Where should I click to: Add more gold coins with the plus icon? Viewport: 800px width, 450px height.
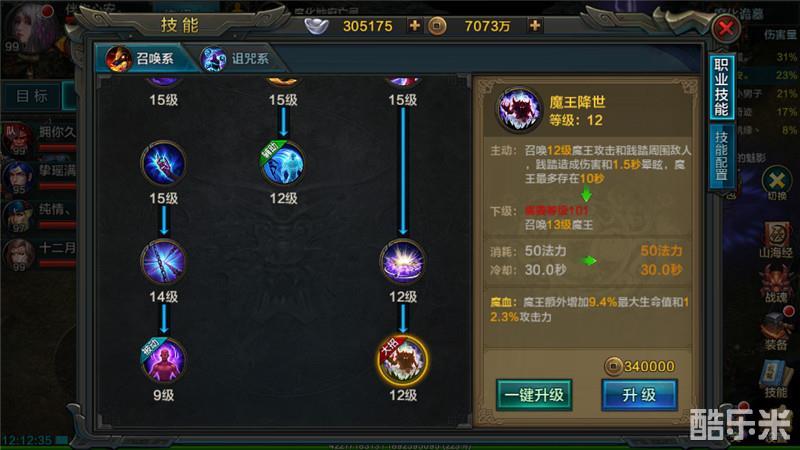(535, 25)
